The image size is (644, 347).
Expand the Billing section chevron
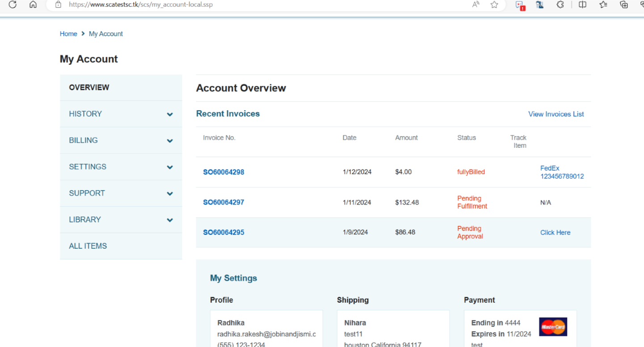(x=170, y=141)
